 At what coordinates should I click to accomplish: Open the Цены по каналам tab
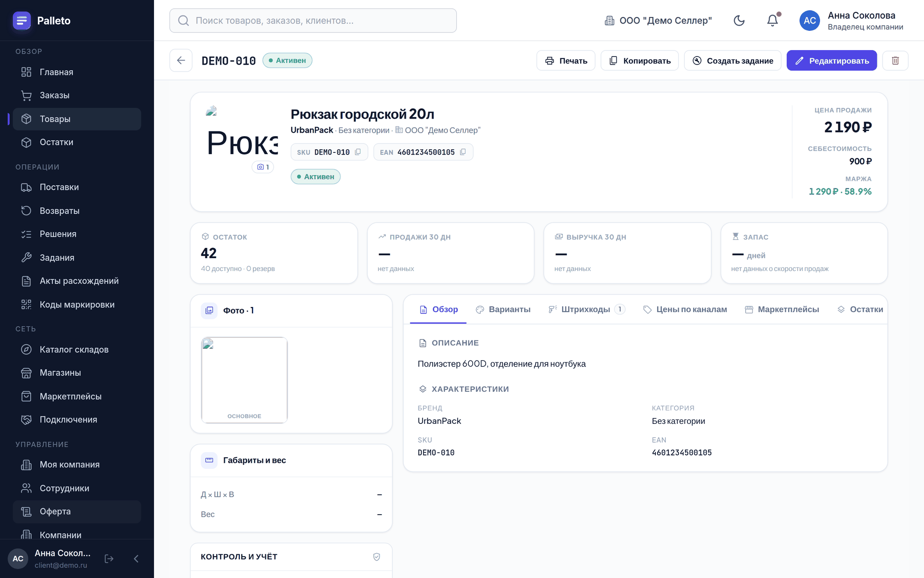685,310
